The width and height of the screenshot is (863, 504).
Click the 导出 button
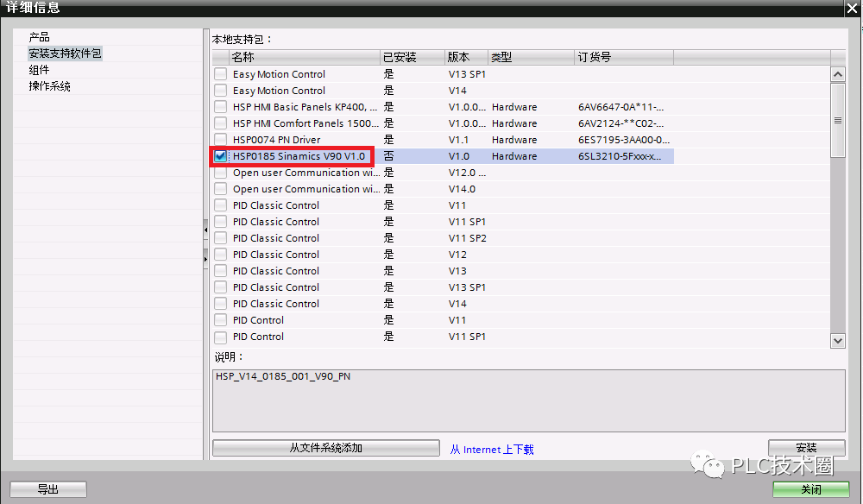coord(48,488)
